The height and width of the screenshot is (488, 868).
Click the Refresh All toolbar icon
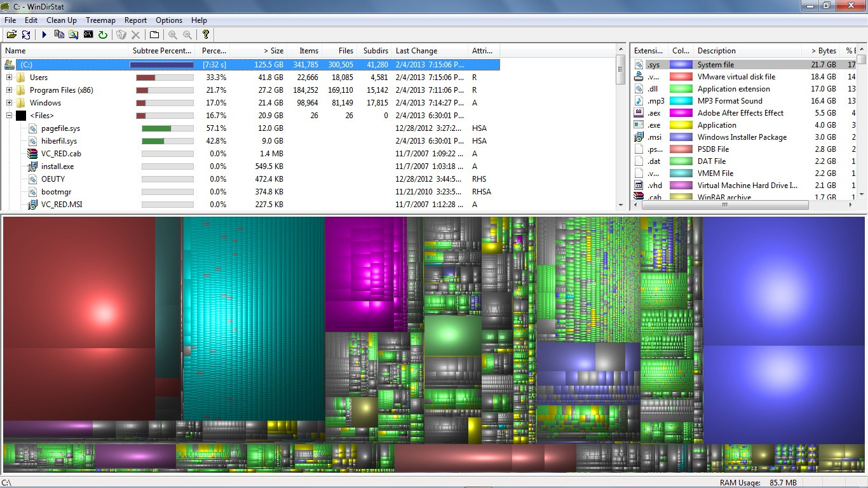click(26, 34)
